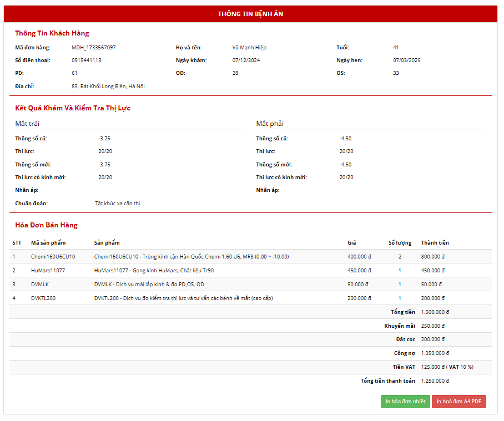This screenshot has width=504, height=421.
Task: Select the exam date 07/12/2024
Action: (246, 60)
